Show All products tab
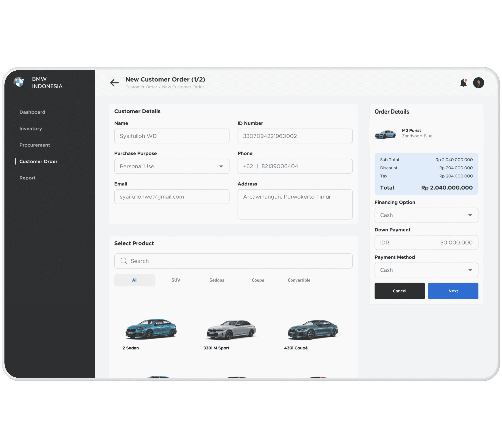 coord(135,280)
